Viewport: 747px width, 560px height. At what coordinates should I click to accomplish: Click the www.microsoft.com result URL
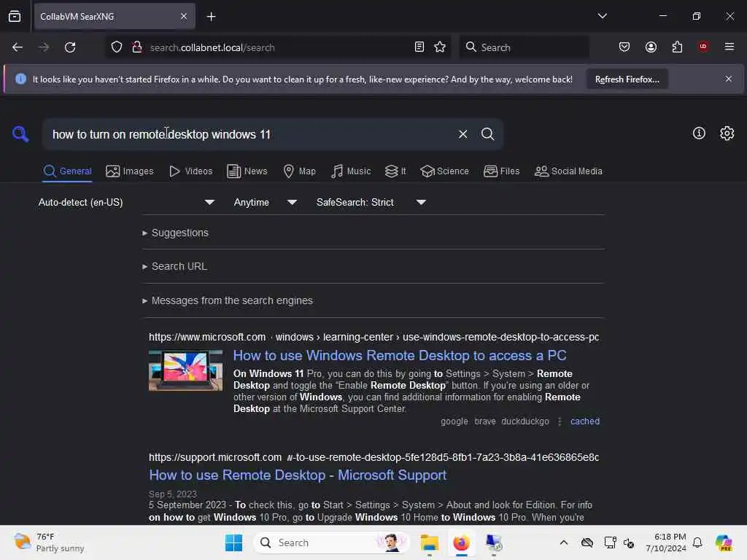pyautogui.click(x=373, y=337)
